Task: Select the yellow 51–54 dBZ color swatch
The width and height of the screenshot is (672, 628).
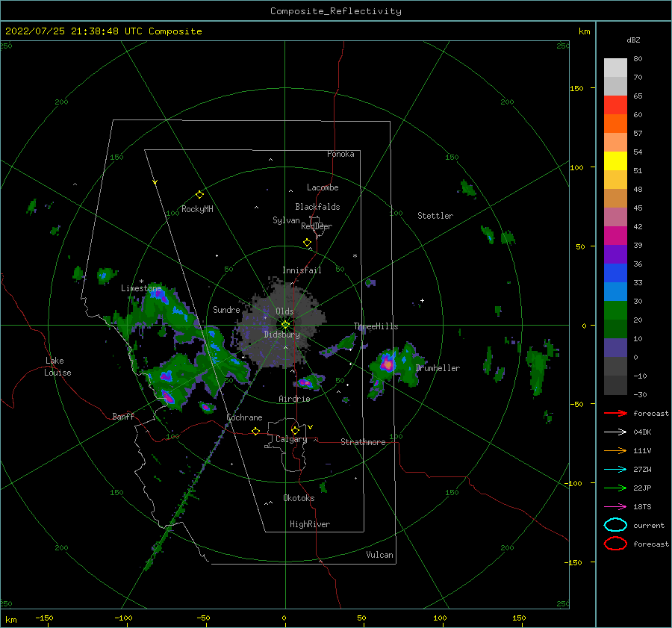Action: 615,161
